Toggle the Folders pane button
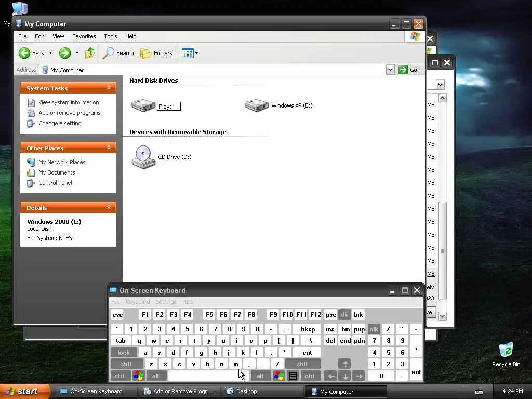Screen dimensions: 532x399 (156, 53)
